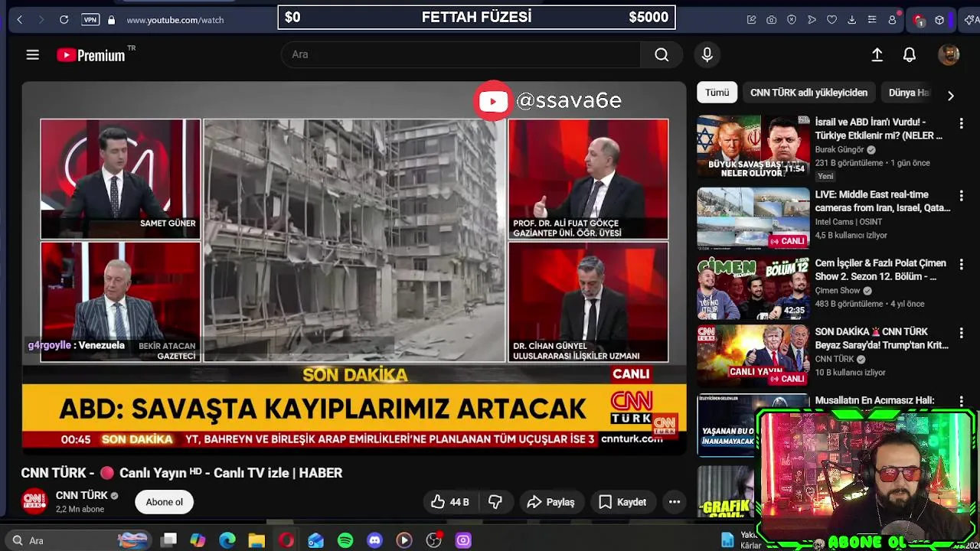Open the browser edit page pencil icon
Image resolution: width=980 pixels, height=551 pixels.
point(752,20)
